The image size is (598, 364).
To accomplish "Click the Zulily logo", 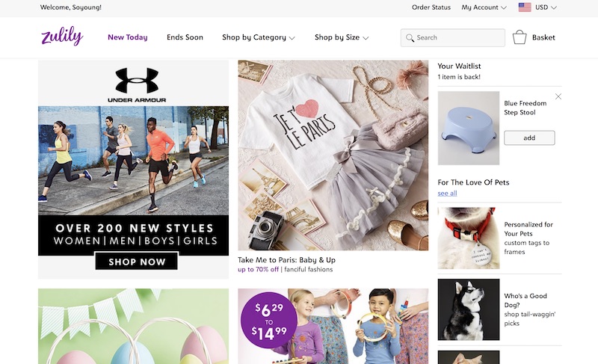I will point(62,36).
